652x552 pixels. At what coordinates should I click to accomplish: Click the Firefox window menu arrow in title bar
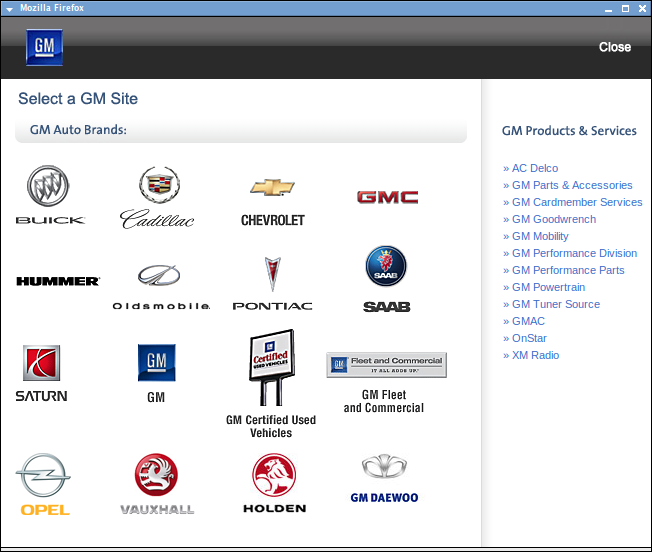(x=9, y=8)
